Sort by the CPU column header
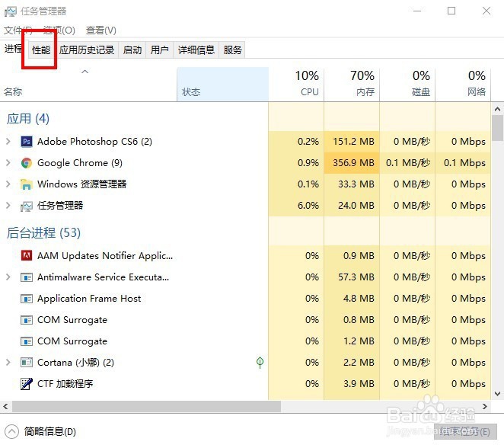The width and height of the screenshot is (504, 448). [296, 85]
